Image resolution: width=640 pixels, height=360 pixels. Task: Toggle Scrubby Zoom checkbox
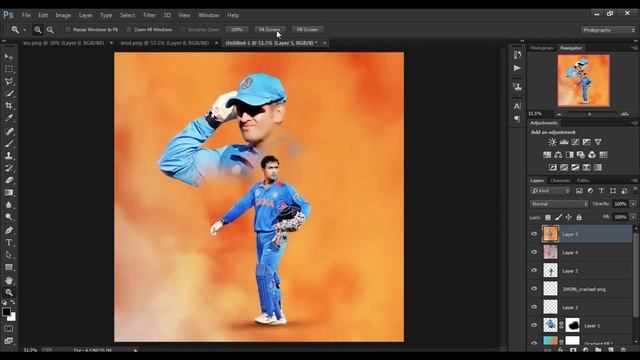click(x=183, y=29)
